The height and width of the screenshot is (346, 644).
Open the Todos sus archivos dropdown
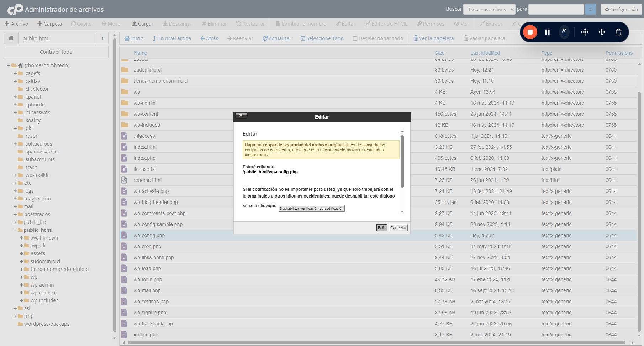(489, 9)
